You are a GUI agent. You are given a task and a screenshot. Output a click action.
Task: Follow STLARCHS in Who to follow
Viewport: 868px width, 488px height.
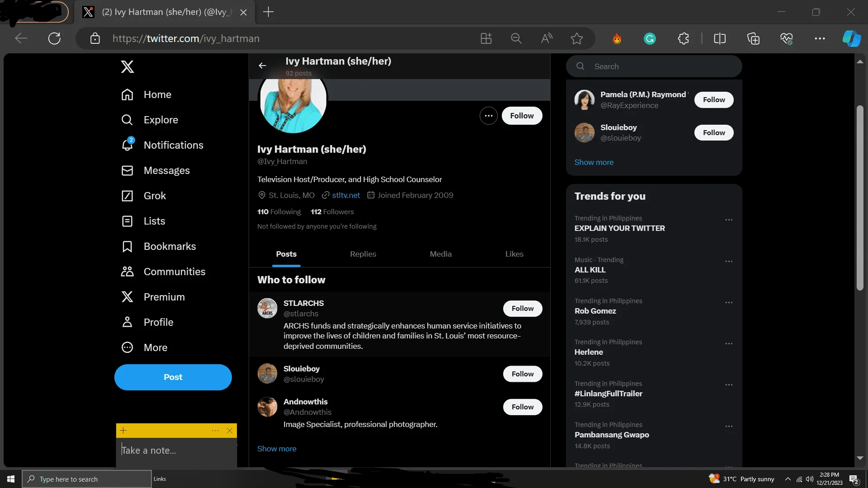point(523,309)
